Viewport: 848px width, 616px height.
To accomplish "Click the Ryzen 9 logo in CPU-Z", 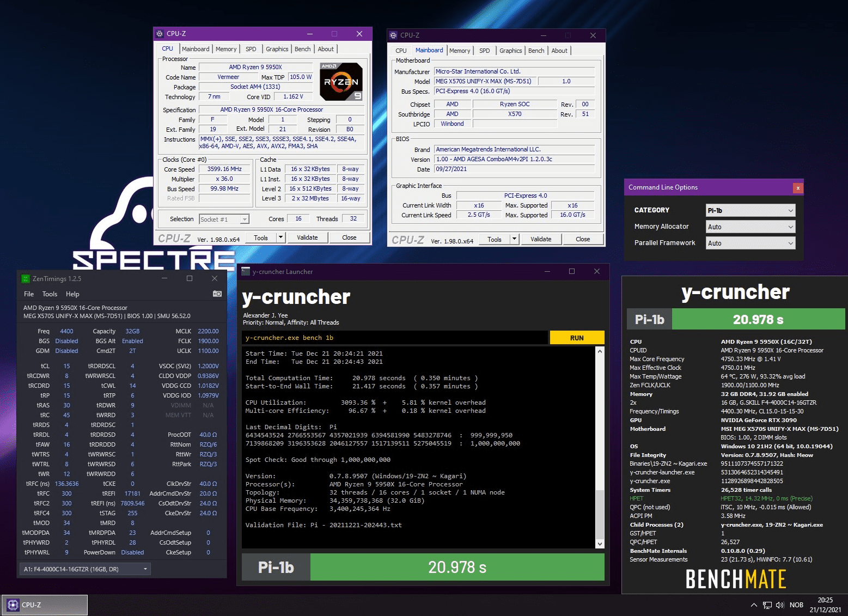I will [x=341, y=82].
